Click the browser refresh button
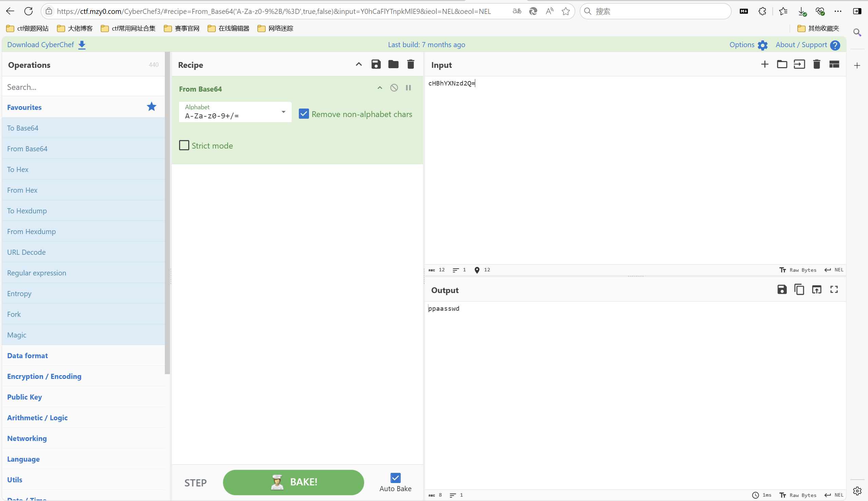868x501 pixels. click(x=28, y=11)
